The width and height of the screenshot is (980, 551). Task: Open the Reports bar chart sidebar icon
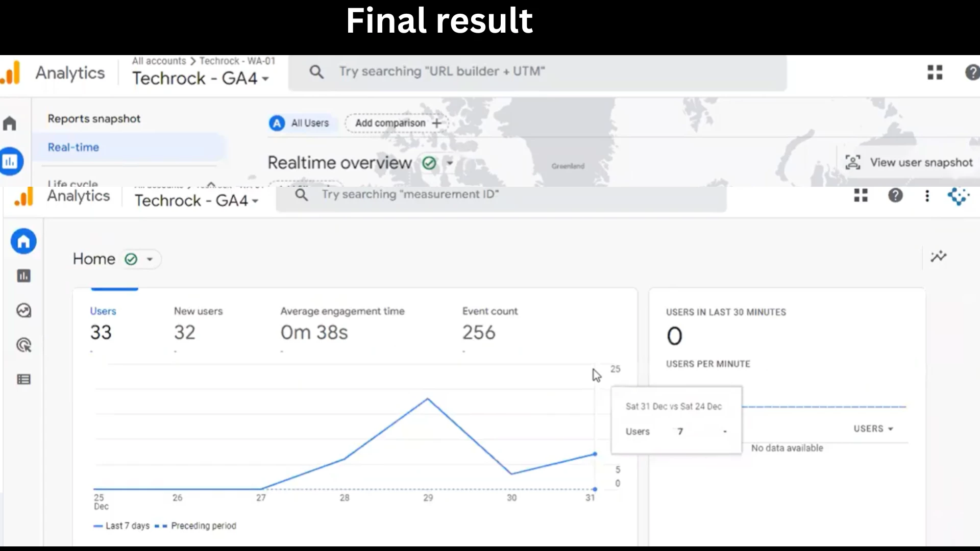(23, 276)
